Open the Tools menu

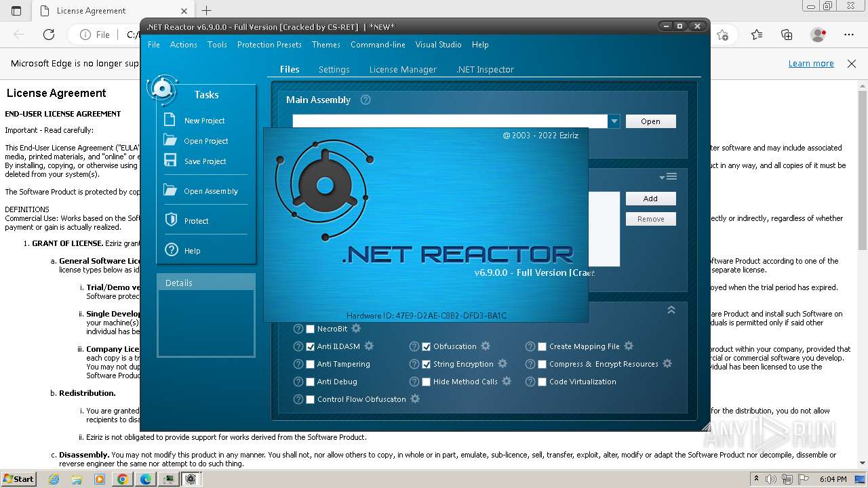217,45
